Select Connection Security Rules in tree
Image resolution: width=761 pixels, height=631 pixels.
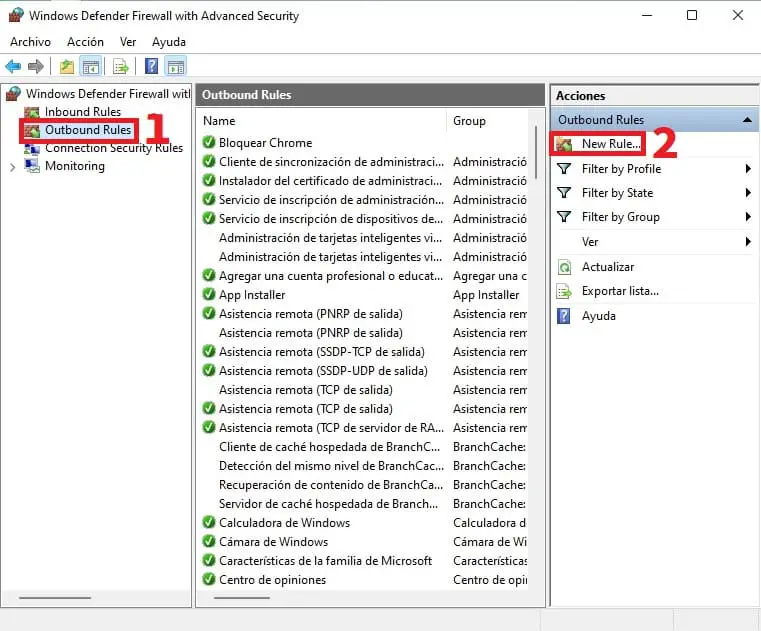click(x=114, y=148)
